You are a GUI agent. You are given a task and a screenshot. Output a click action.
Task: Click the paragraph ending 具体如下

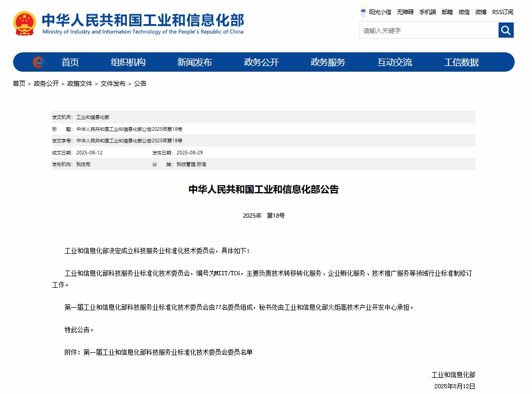point(157,251)
